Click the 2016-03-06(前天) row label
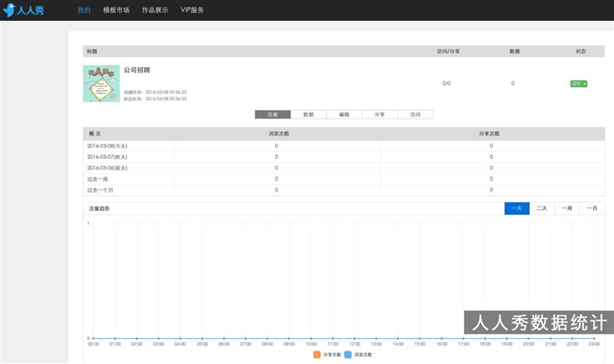 coord(107,168)
